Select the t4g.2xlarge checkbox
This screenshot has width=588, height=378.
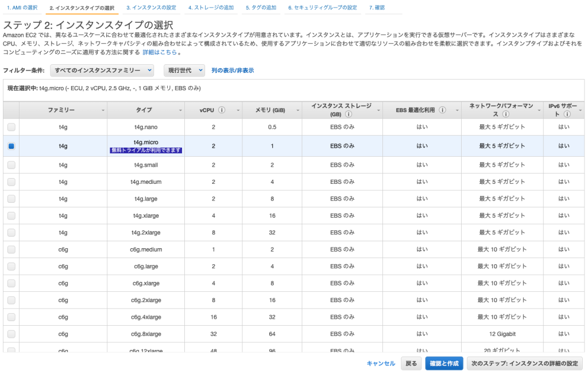pos(11,233)
